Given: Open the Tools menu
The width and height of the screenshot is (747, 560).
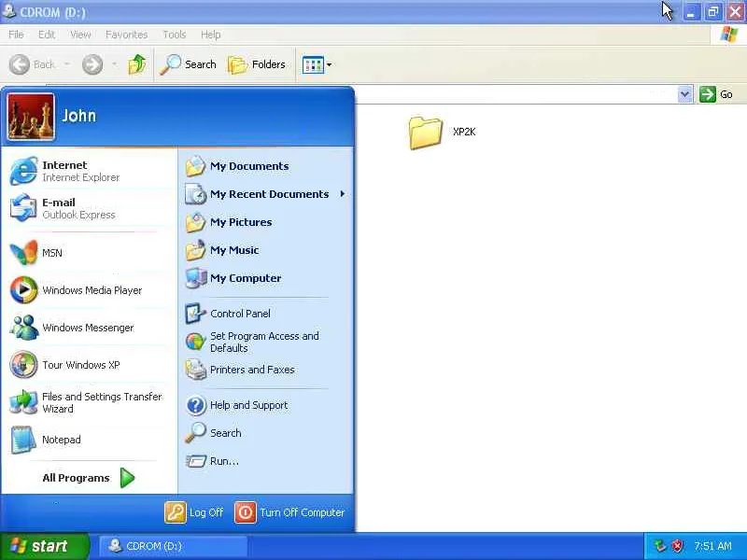Looking at the screenshot, I should click(x=175, y=35).
